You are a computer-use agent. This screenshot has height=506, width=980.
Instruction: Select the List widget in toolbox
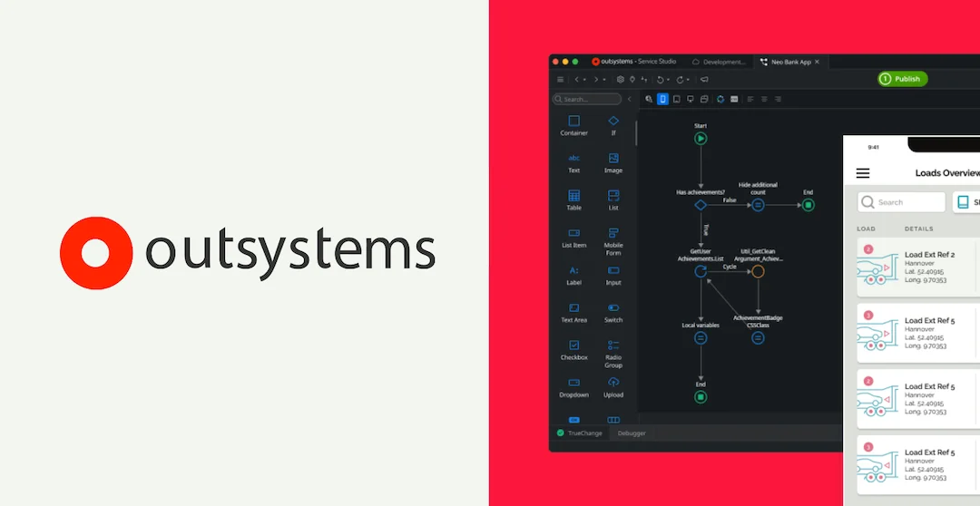pos(613,200)
